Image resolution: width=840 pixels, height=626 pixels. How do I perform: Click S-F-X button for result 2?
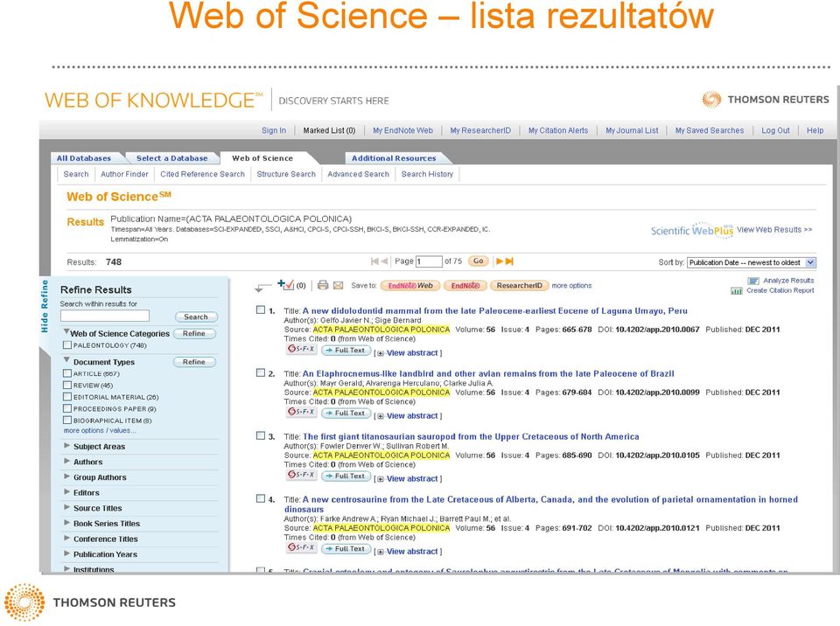(302, 412)
